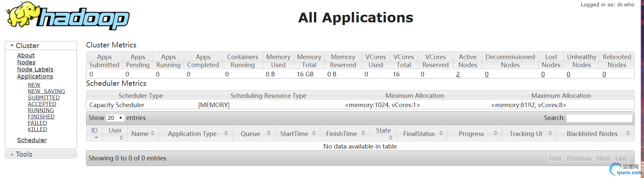Click the Decommissioned Nodes count link
The height and width of the screenshot is (178, 644).
pyautogui.click(x=487, y=74)
